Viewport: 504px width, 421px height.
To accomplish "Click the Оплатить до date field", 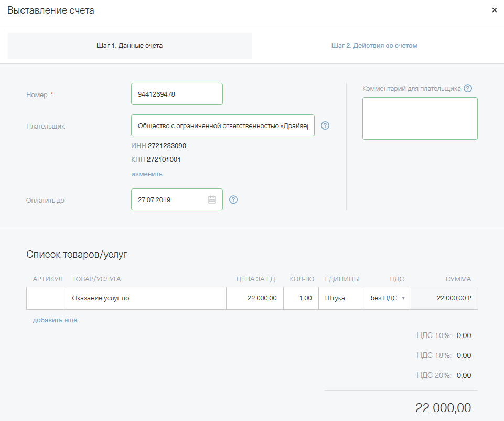I will coord(169,200).
